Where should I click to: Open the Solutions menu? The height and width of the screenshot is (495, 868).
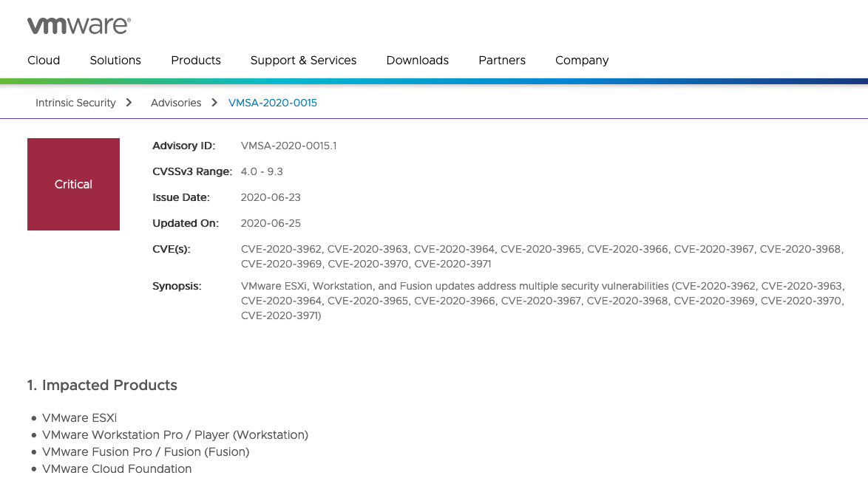tap(115, 61)
